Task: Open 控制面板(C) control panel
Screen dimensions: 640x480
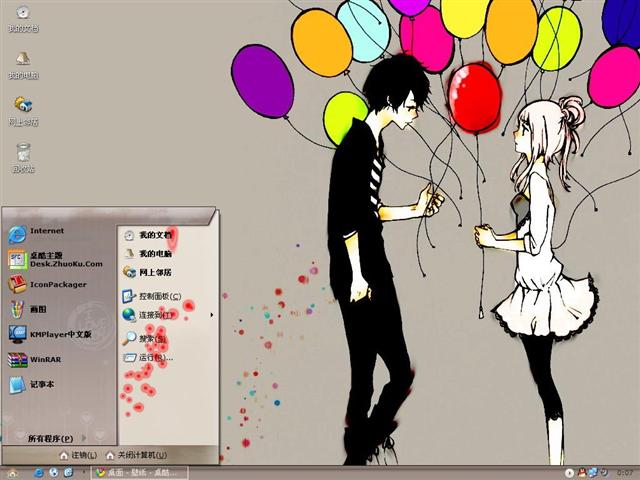Action: 152,296
